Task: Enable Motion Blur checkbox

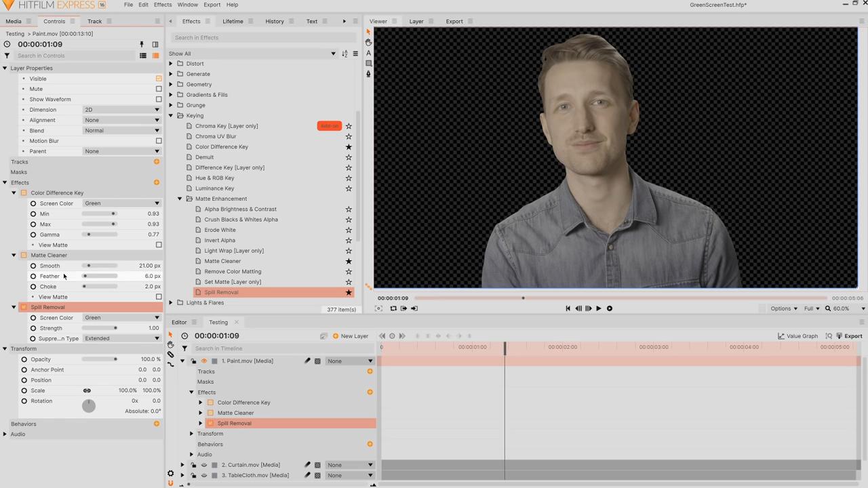Action: coord(159,141)
